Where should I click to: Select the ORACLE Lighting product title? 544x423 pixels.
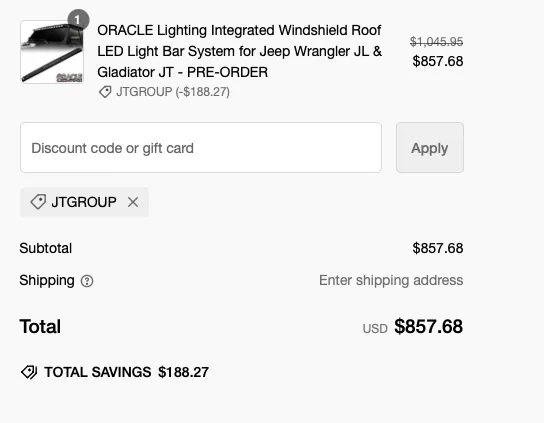tap(239, 51)
